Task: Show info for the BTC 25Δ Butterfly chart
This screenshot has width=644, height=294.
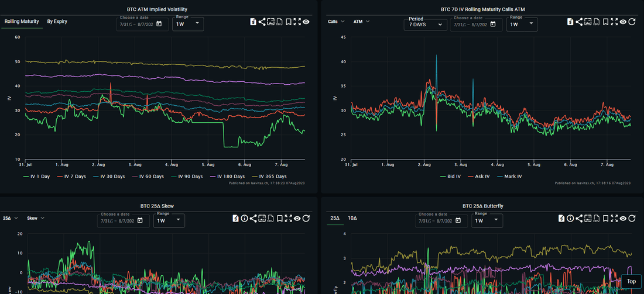Action: coord(570,219)
